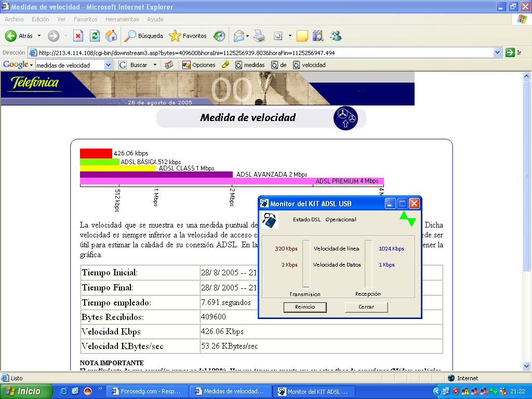Viewport: 532px width, 399px height.
Task: Stop page loading with red X icon
Action: pyautogui.click(x=78, y=36)
